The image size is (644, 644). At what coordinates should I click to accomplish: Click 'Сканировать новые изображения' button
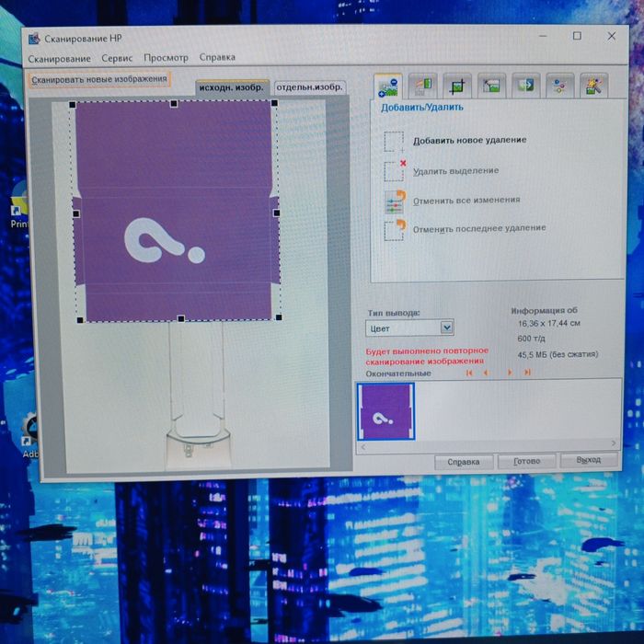(x=99, y=79)
